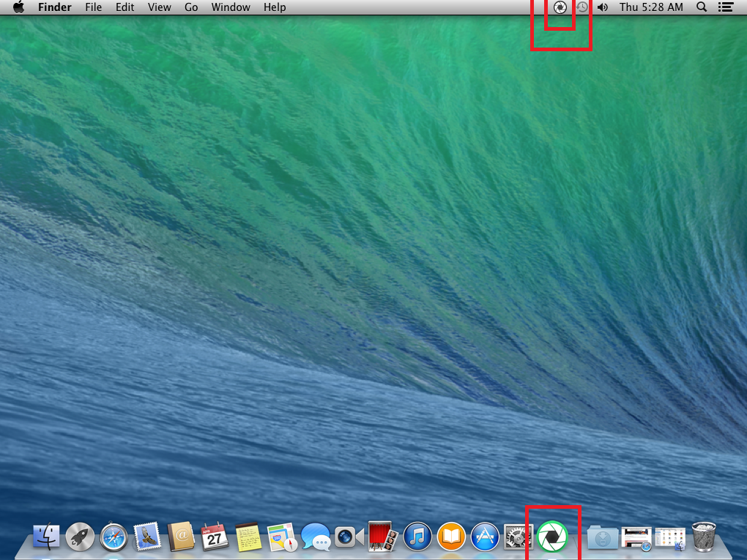
Task: Click volume speaker icon in menu bar
Action: [603, 7]
